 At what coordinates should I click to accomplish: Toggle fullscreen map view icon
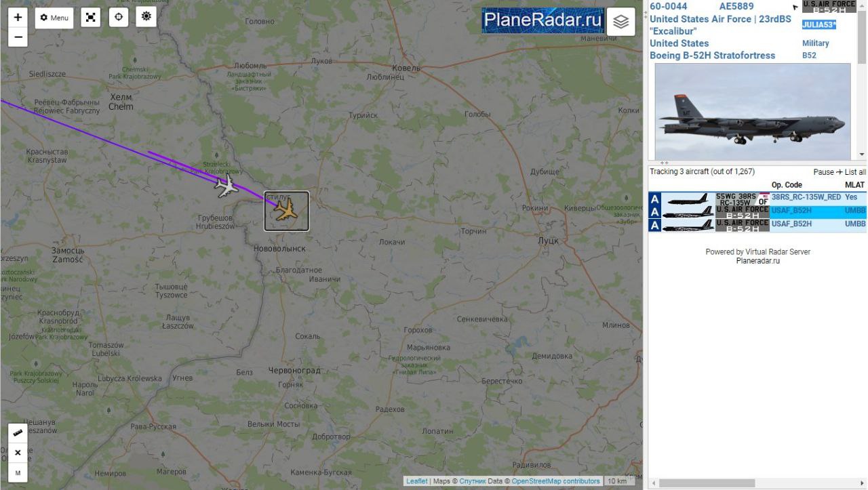(x=91, y=18)
